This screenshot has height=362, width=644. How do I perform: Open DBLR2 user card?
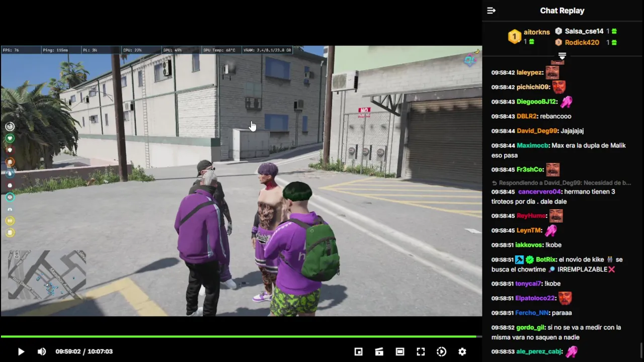pos(526,116)
